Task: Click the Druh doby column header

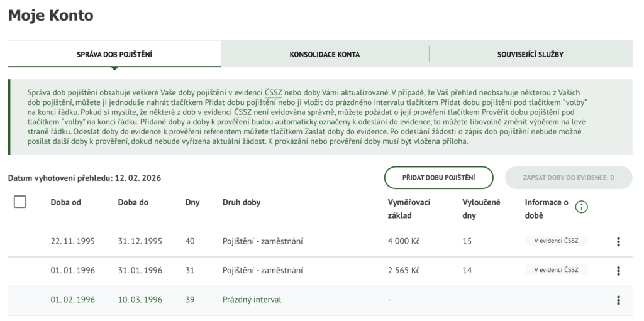Action: [x=241, y=202]
